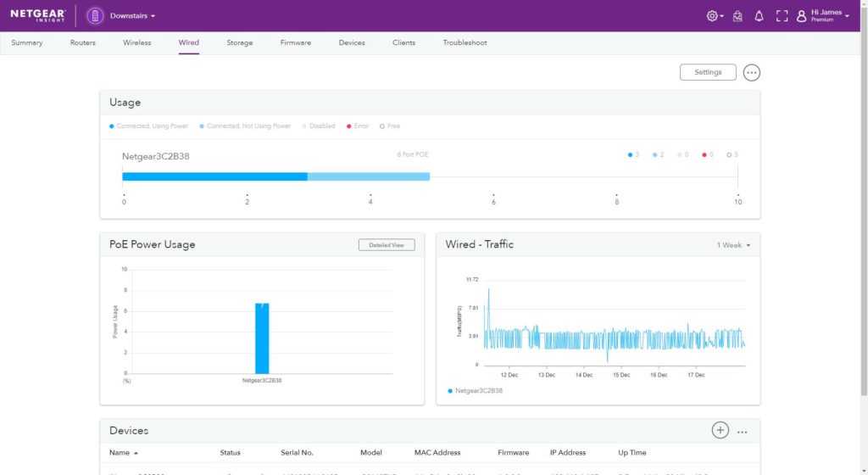Click the Netgear3C2B38 port usage bar
This screenshot has width=868, height=475.
coord(275,176)
